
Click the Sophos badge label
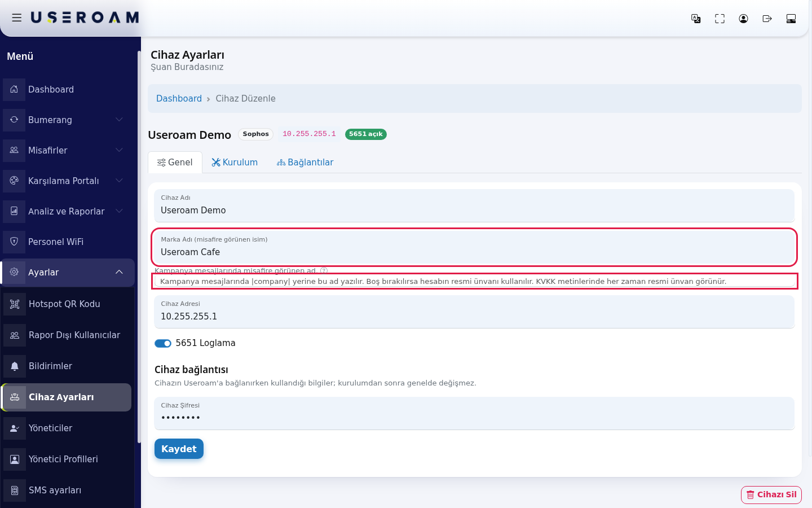pos(256,134)
